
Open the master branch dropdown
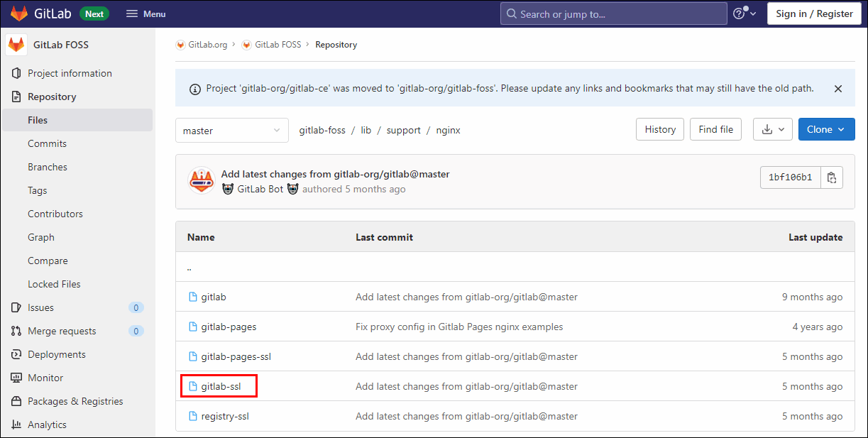(232, 131)
